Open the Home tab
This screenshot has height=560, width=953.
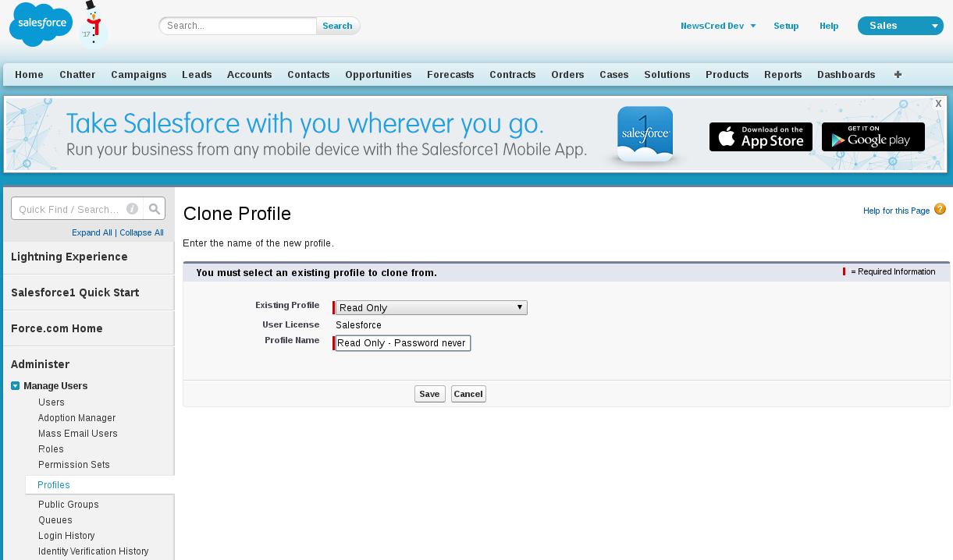(29, 75)
